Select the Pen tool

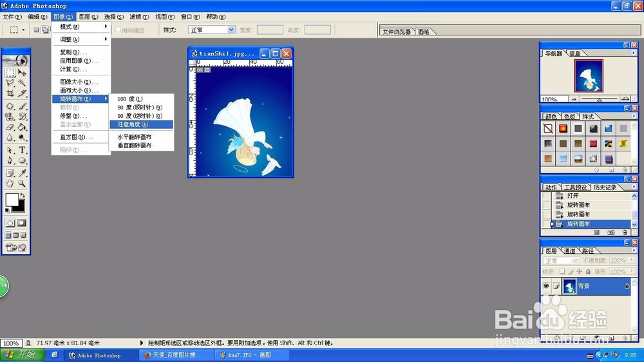tap(10, 160)
